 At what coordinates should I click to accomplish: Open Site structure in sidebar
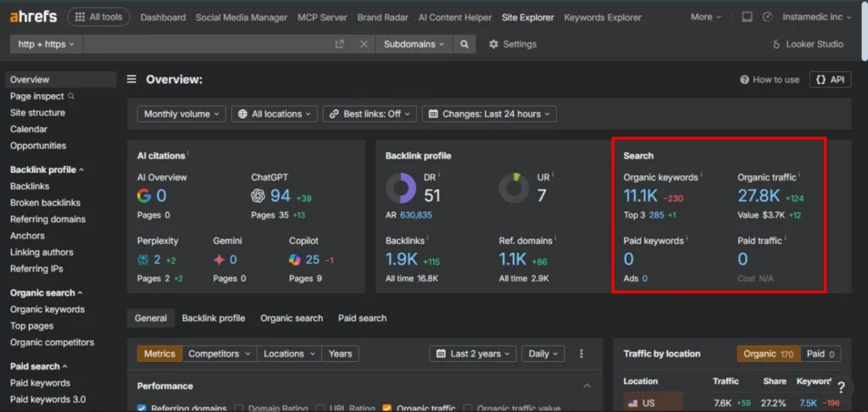[37, 113]
